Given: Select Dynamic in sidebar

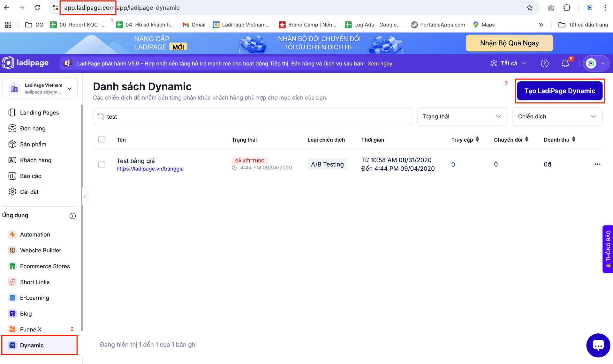Looking at the screenshot, I should (40, 345).
